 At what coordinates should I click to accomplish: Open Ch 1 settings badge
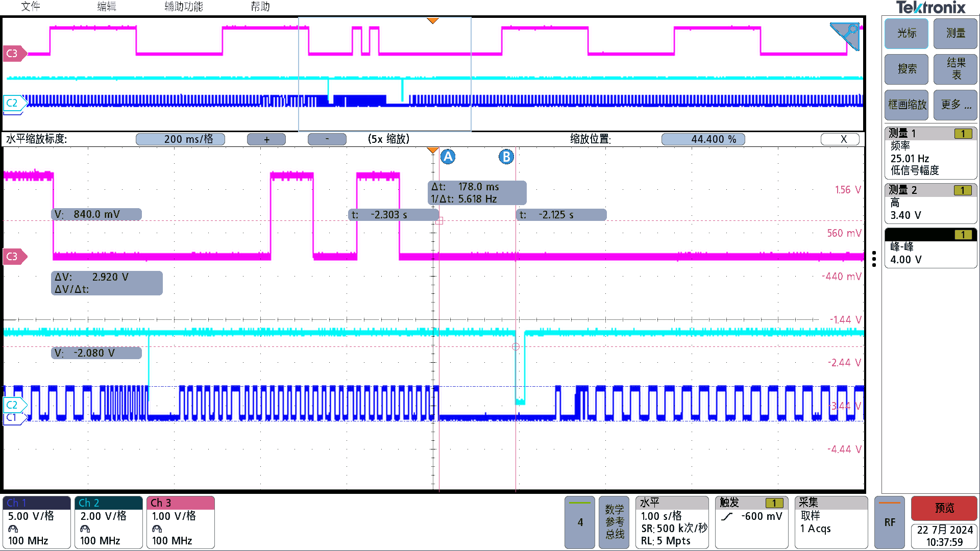pyautogui.click(x=37, y=522)
